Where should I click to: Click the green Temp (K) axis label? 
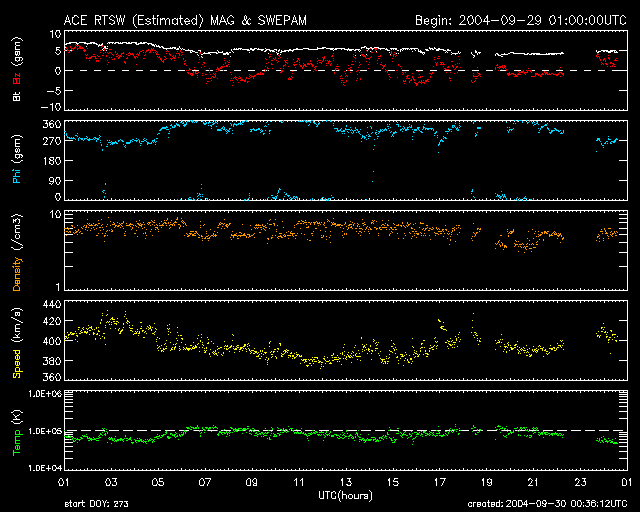pos(16,430)
